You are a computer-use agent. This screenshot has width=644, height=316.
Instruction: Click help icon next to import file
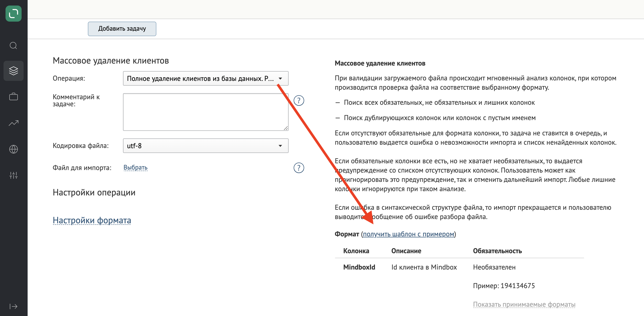click(299, 168)
